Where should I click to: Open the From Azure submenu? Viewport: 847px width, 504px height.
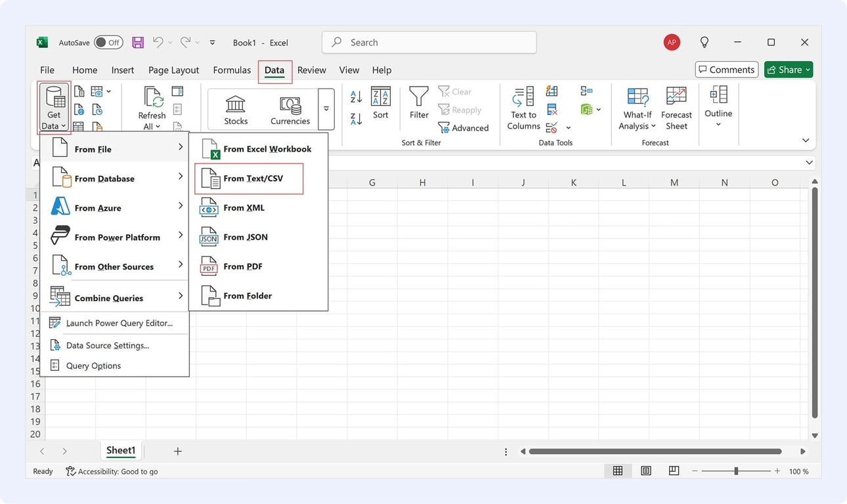pyautogui.click(x=115, y=207)
